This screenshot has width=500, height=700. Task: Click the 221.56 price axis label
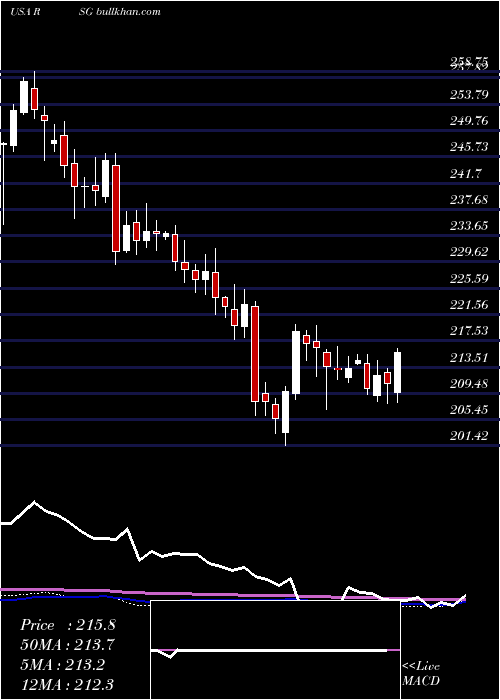coord(469,305)
